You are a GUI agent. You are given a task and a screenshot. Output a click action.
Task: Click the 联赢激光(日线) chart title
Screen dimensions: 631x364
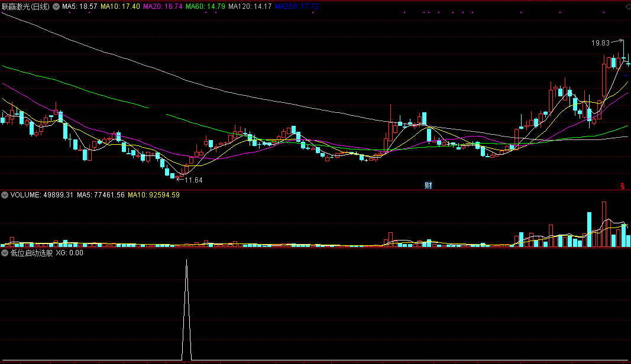click(x=26, y=6)
